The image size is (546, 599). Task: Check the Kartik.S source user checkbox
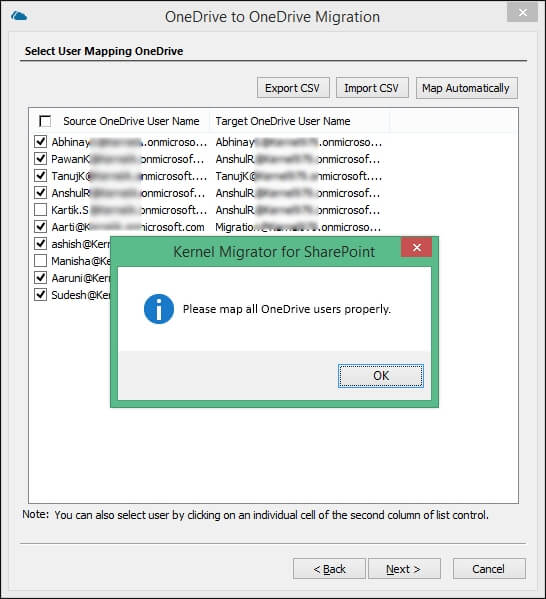click(x=41, y=210)
